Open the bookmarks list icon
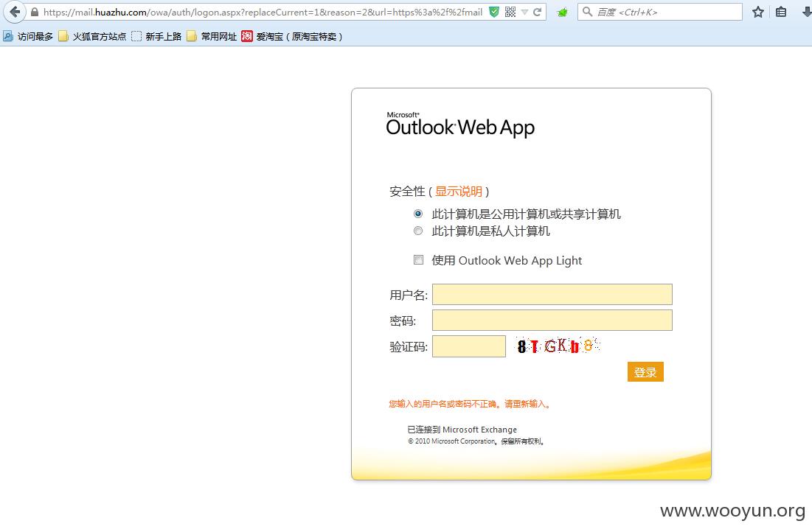This screenshot has width=812, height=532. [782, 12]
